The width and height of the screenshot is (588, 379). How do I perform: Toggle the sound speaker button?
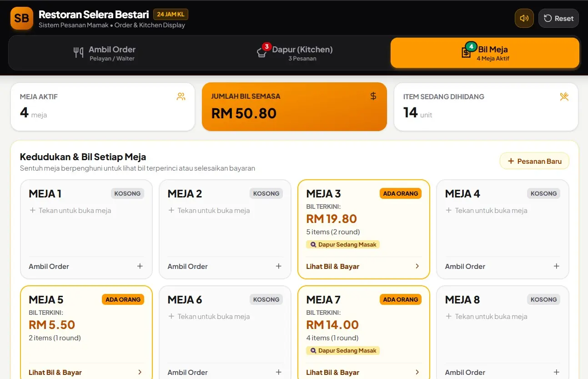(x=524, y=18)
